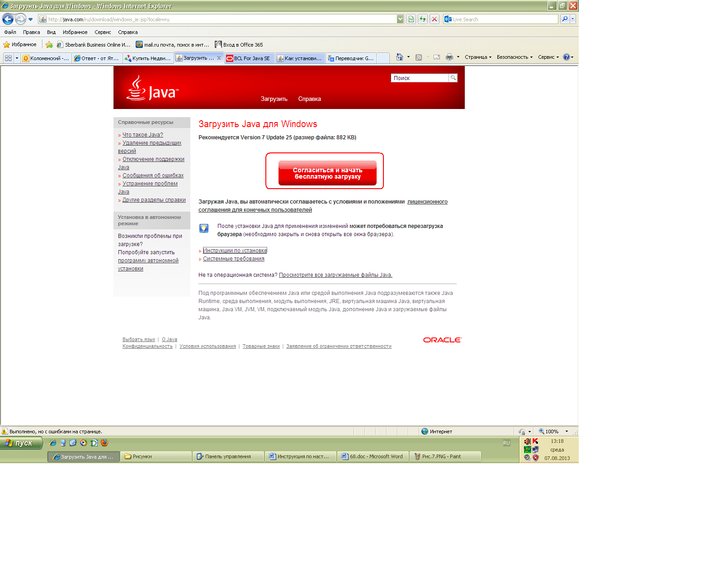Image resolution: width=713 pixels, height=588 pixels.
Task: Go back with the Back arrow button
Action: 8,19
